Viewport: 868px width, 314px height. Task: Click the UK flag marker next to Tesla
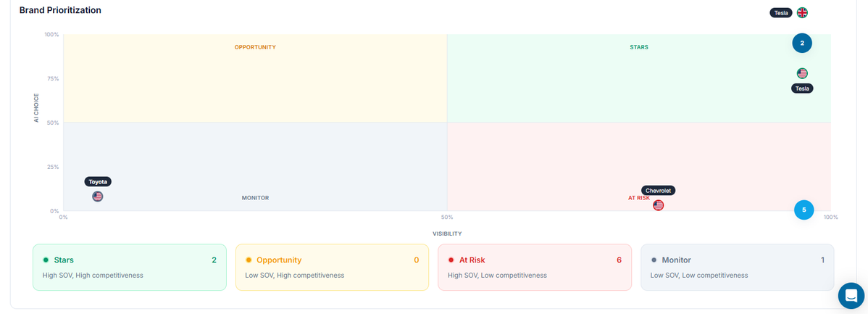(x=802, y=13)
